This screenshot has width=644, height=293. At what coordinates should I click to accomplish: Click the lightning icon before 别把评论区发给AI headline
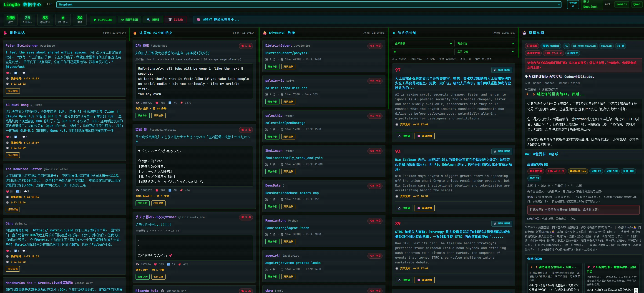tap(527, 94)
